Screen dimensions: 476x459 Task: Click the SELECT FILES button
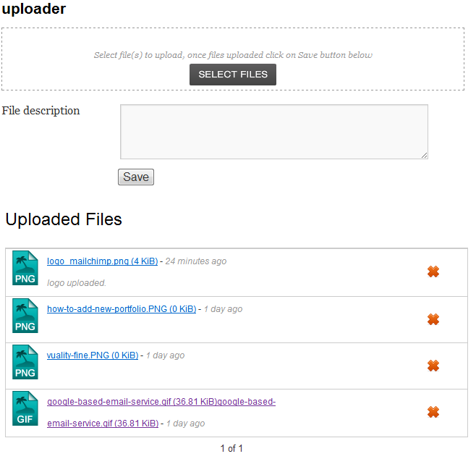click(x=233, y=75)
